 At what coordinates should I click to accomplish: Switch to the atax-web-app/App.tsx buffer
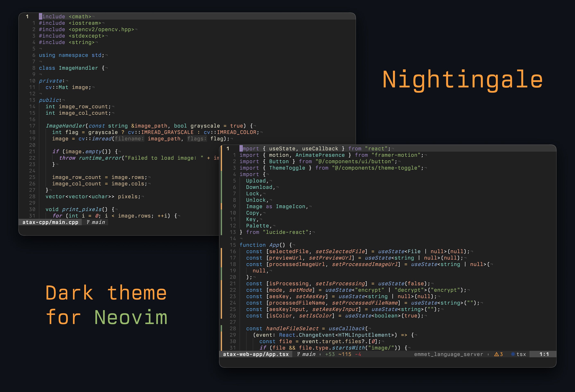pyautogui.click(x=256, y=354)
